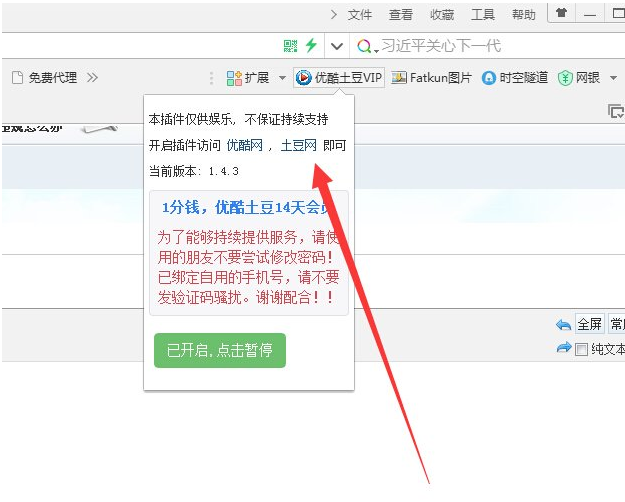
Task: Open the 文件 menu
Action: coord(360,15)
